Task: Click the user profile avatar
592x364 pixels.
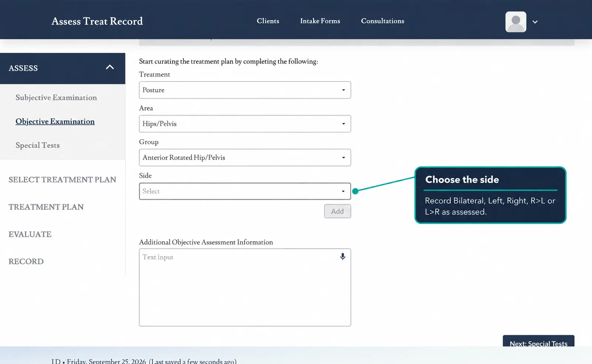Action: (x=516, y=22)
